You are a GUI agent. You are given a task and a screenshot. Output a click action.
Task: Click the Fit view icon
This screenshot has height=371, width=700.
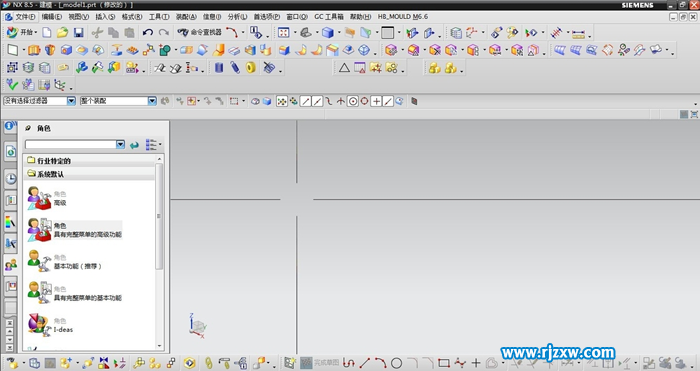click(283, 33)
